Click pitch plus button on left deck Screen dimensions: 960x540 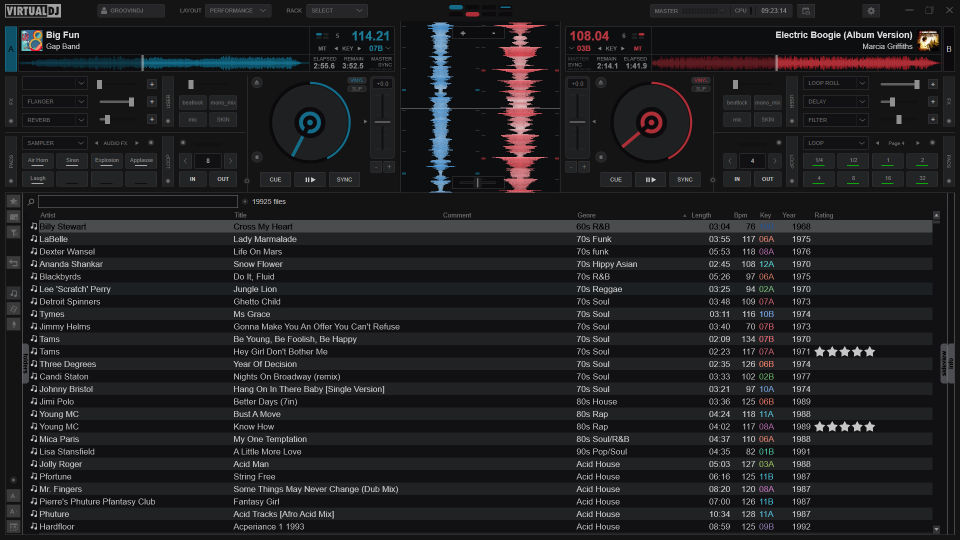[x=389, y=167]
